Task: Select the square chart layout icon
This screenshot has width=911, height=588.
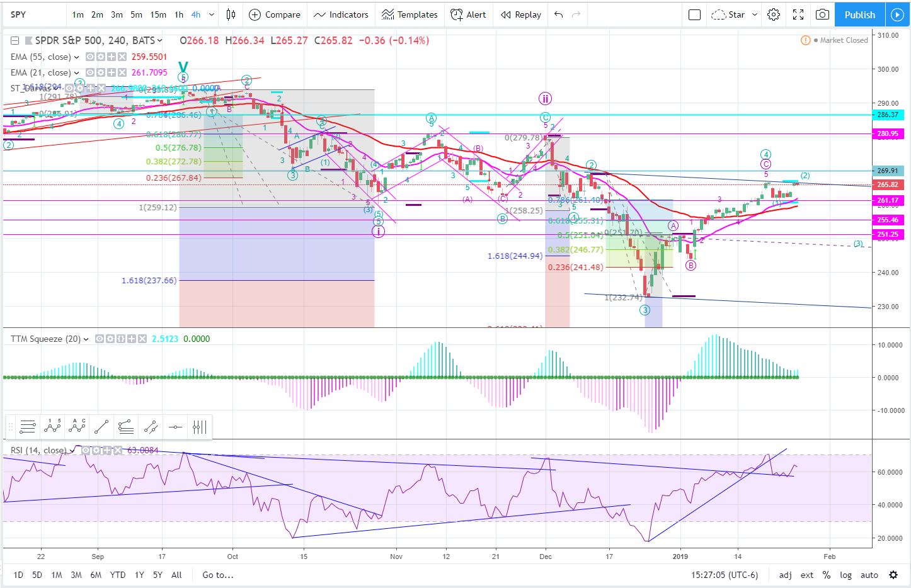Action: tap(694, 14)
